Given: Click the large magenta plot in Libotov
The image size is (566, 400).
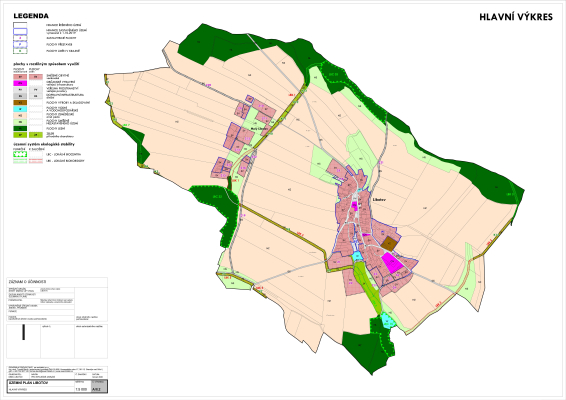Looking at the screenshot, I should click(392, 263).
